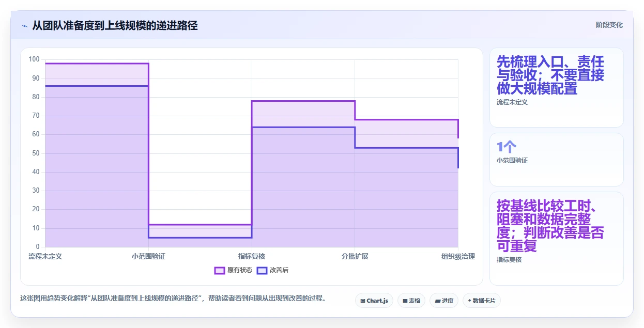Click the 组织级治理 axis label
The height and width of the screenshot is (328, 644).
point(458,256)
